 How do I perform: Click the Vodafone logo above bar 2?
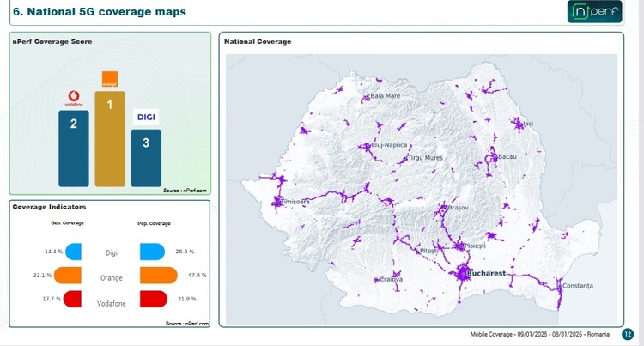click(74, 99)
